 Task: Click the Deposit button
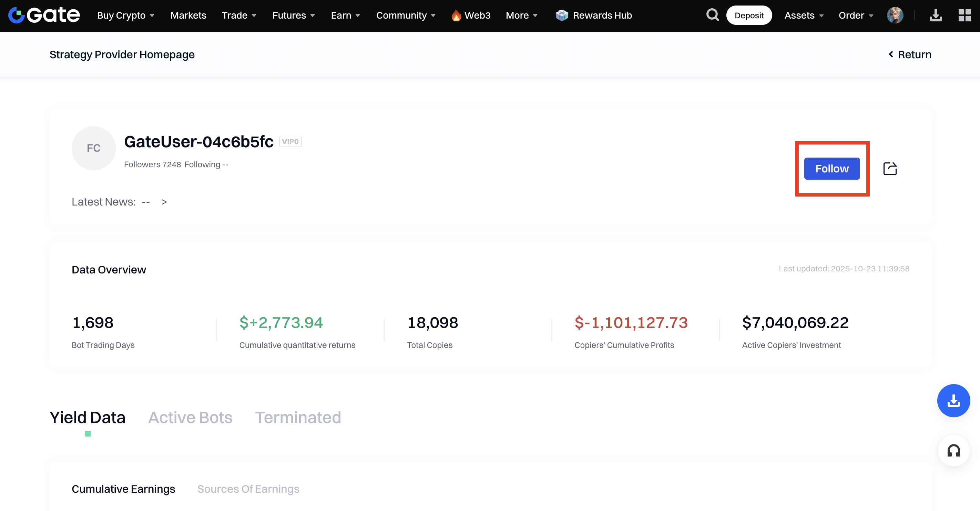tap(749, 15)
